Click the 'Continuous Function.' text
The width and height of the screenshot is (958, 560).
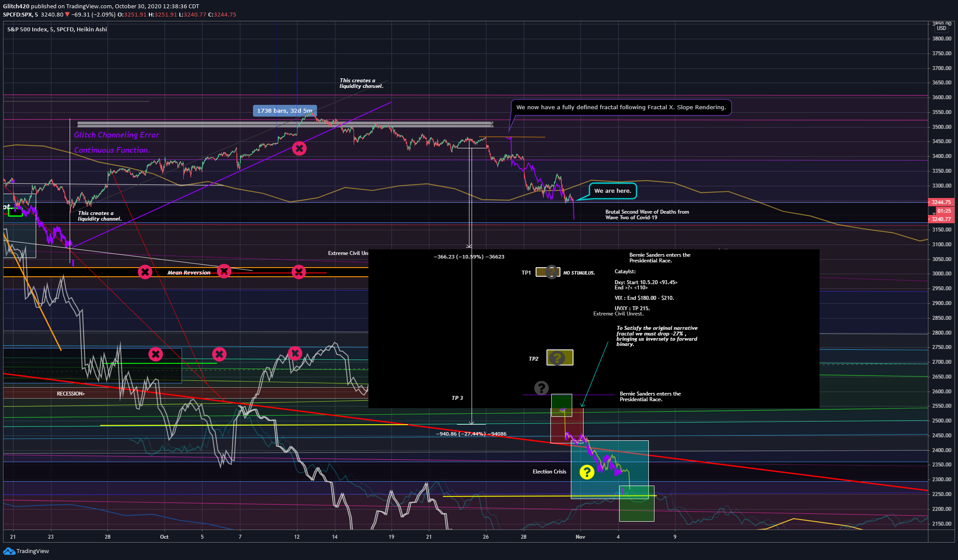click(112, 150)
